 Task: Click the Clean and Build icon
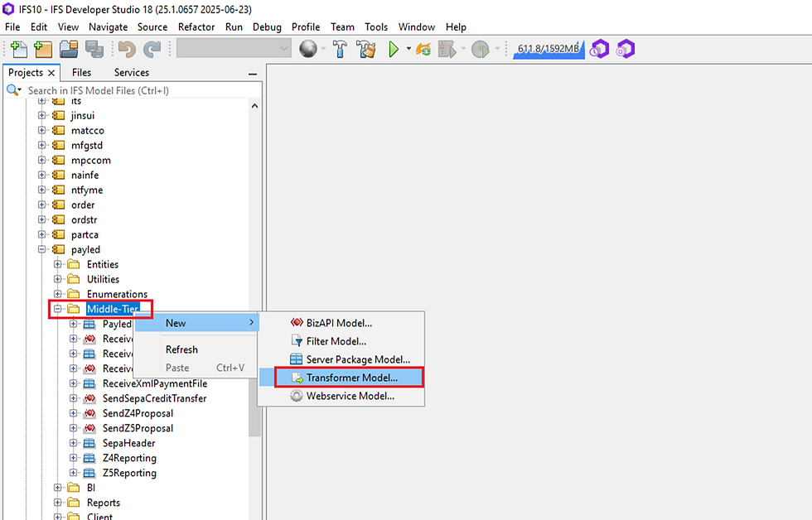(366, 49)
